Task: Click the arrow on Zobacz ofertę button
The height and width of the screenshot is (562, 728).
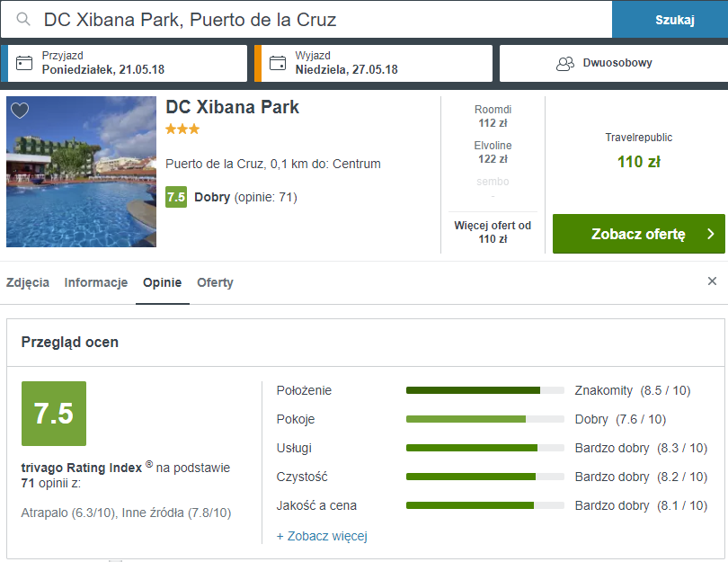Action: point(710,234)
